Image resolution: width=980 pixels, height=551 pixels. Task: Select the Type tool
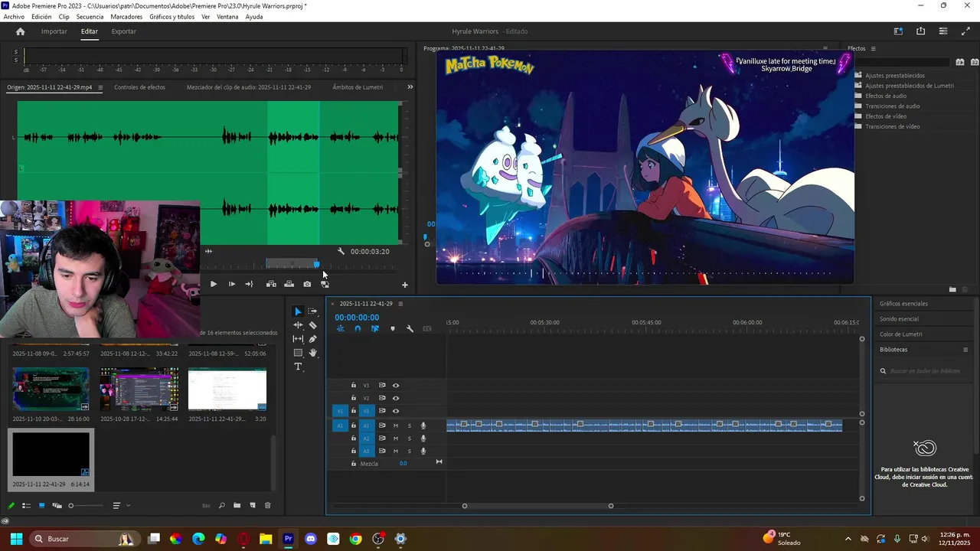[298, 367]
